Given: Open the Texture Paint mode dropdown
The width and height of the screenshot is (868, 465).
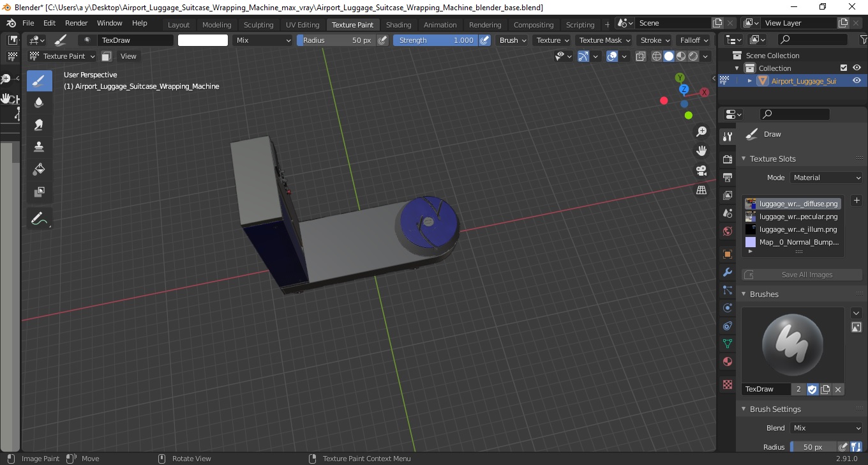Looking at the screenshot, I should click(63, 56).
